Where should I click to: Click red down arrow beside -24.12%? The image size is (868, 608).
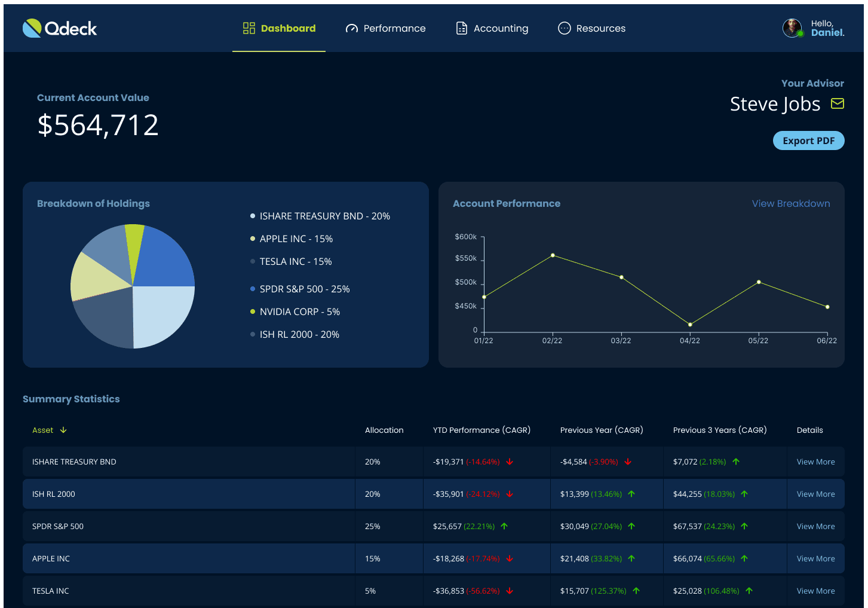click(510, 494)
